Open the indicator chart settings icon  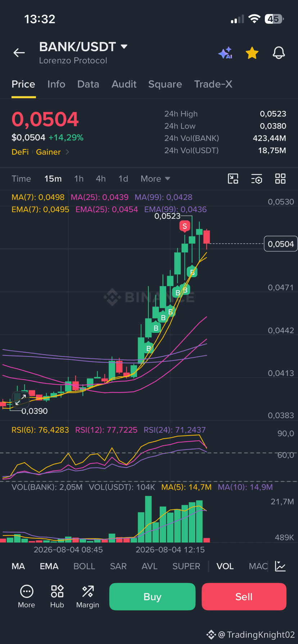(280, 566)
